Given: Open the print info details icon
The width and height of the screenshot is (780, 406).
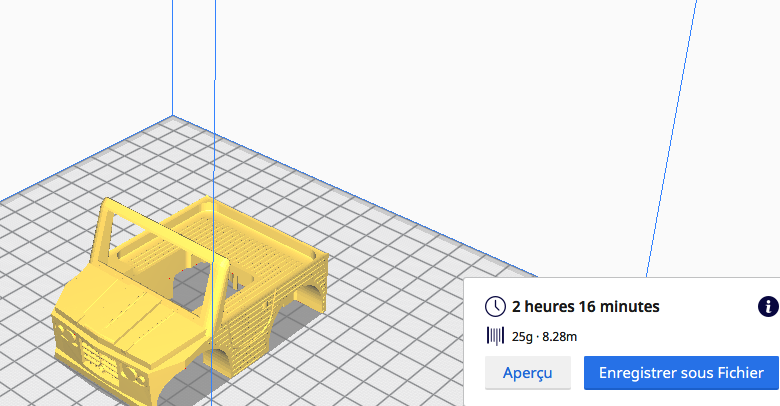Looking at the screenshot, I should coord(768,306).
